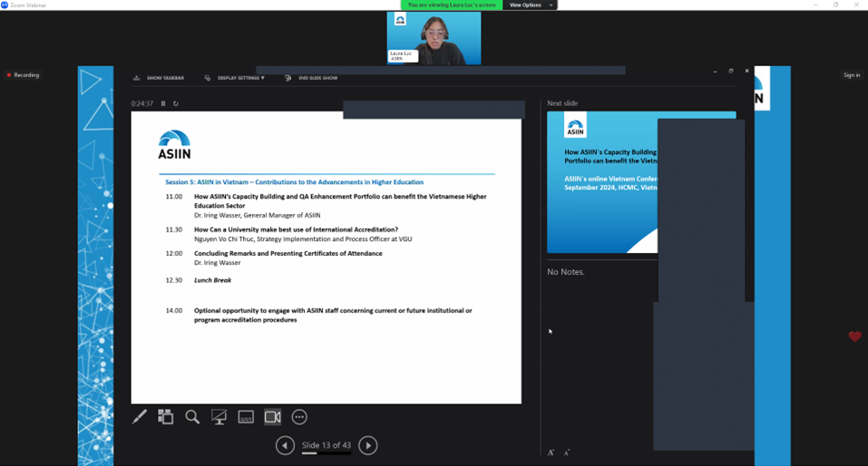Click the Slide 13 of 43 indicator
868x466 pixels.
tap(327, 445)
